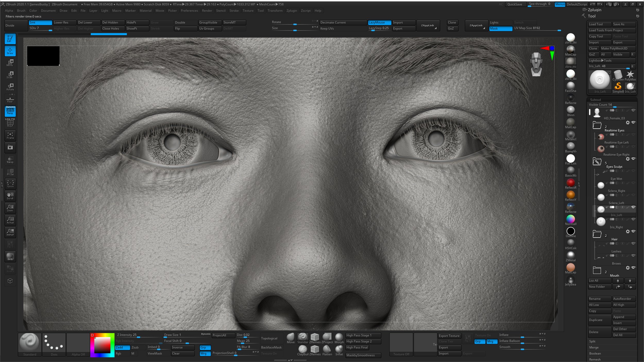Toggle Zadd sculpting mode off
This screenshot has width=644, height=362.
point(122,347)
